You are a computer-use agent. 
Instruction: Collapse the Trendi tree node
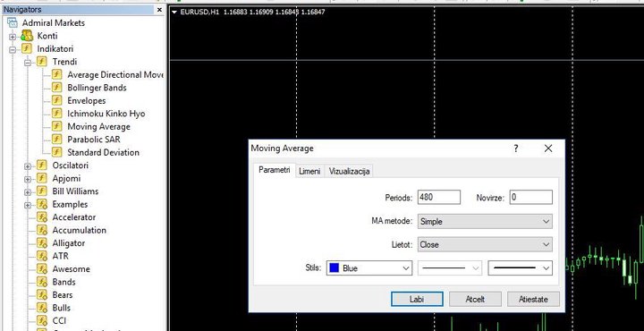[28, 63]
